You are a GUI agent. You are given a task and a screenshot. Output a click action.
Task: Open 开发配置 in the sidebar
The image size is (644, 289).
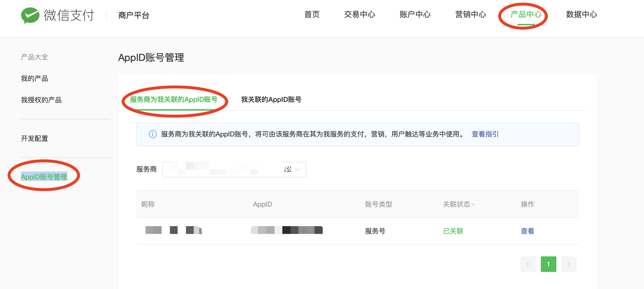point(35,138)
